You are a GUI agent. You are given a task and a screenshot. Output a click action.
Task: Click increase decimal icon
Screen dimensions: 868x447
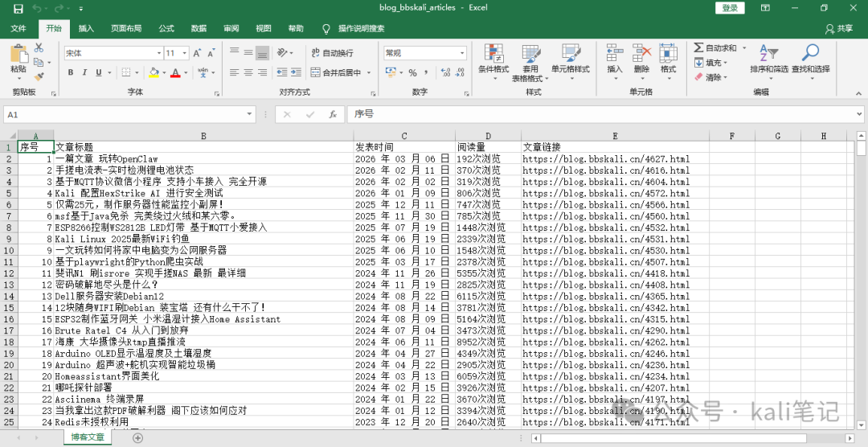click(445, 72)
